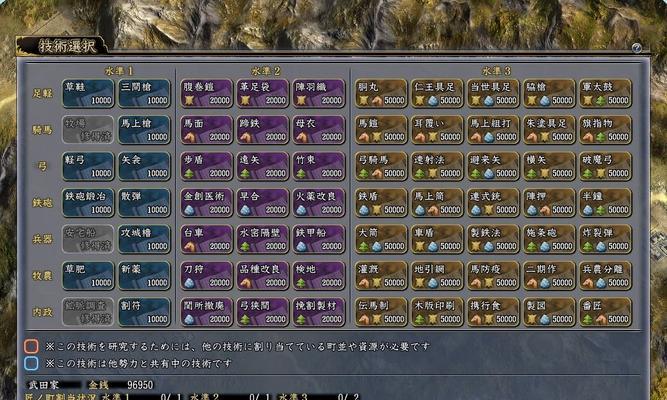Select the 炸裂弾 explosive shell technology
The height and width of the screenshot is (400, 667).
point(605,239)
